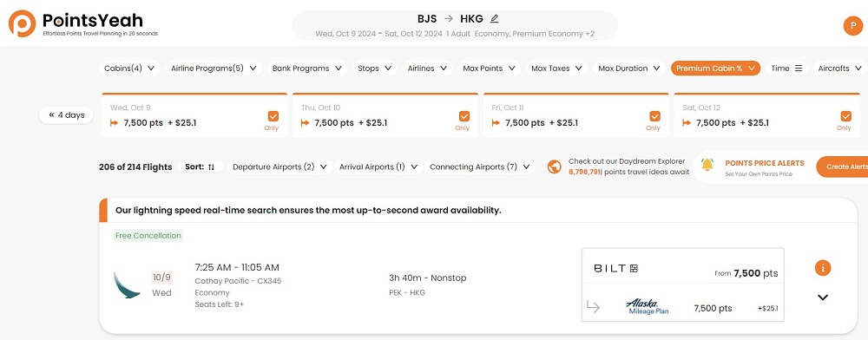Open the Max Points filter dropdown
The image size is (868, 340).
point(489,69)
